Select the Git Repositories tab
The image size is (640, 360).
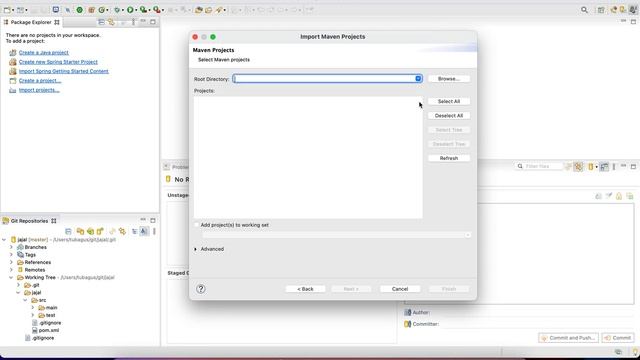click(x=29, y=221)
